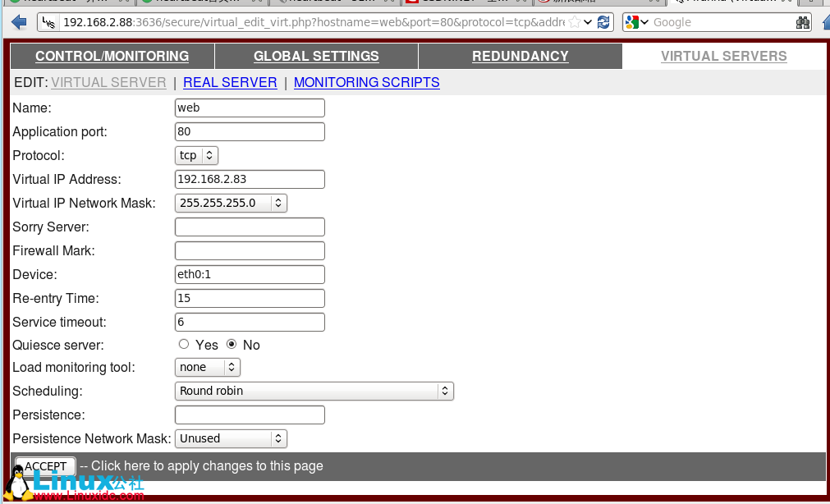Go to the Redundancy tab
830x504 pixels.
click(520, 57)
